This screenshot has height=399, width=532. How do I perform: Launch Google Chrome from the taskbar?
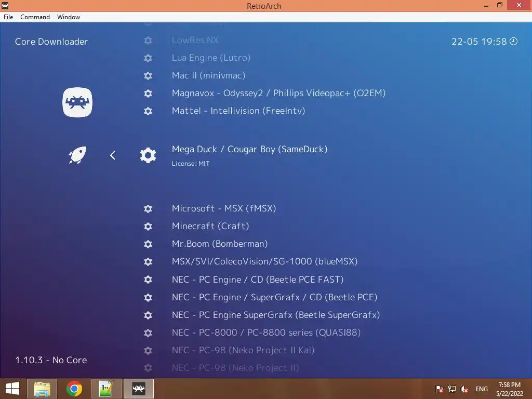(74, 389)
